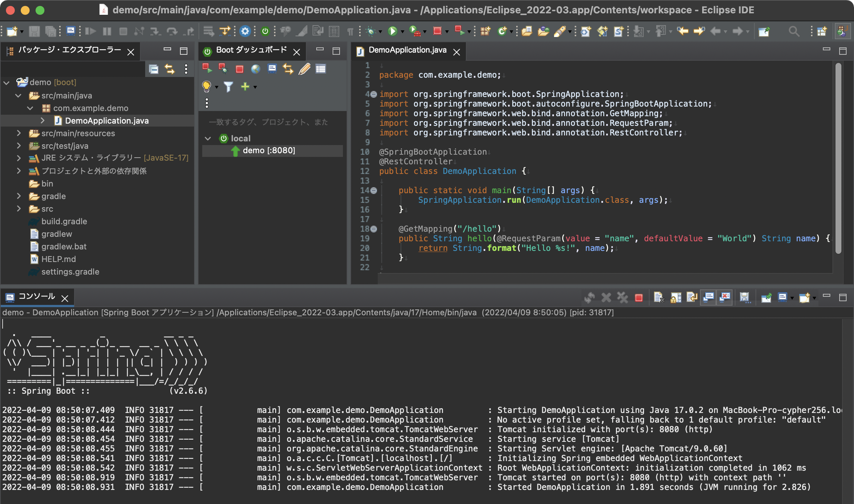Screen dimensions: 854x504
Task: Select build.gradle in Package Explorer
Action: 64,221
